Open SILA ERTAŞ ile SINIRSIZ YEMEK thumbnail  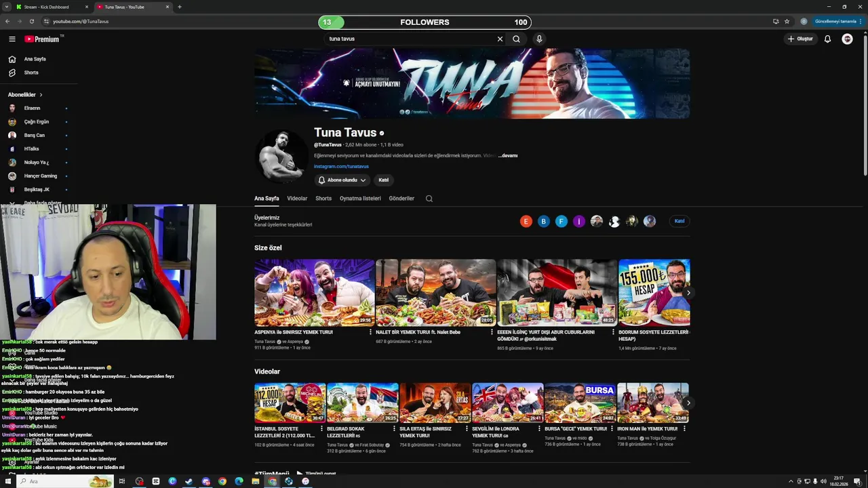[x=435, y=403]
